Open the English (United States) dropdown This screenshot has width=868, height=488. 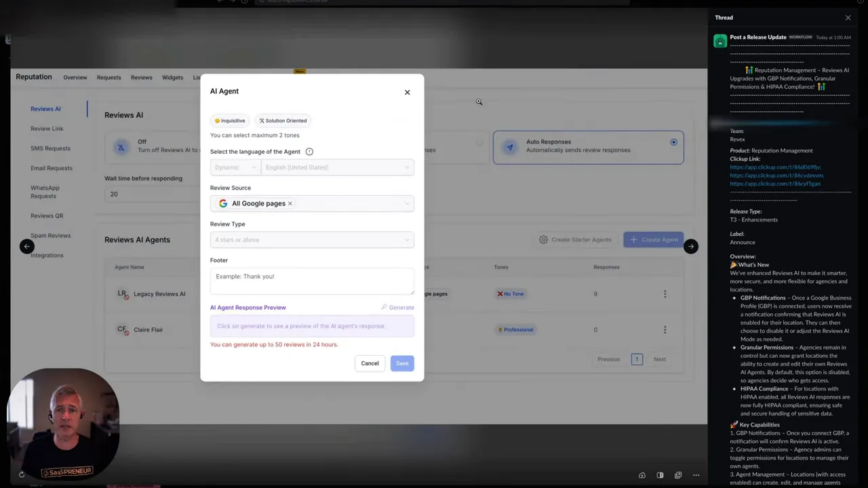[x=338, y=167]
